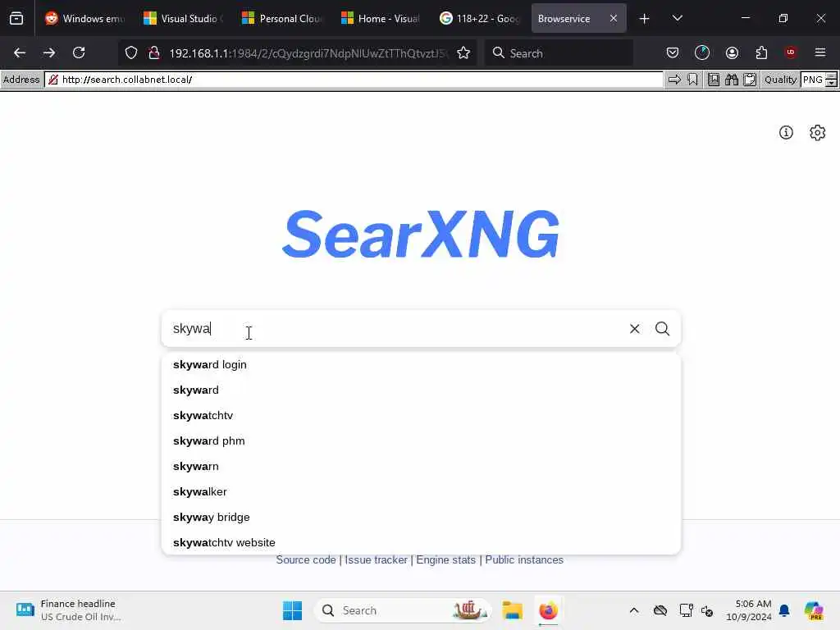Screen dimensions: 840x630
Task: Clear the SearXNG search box
Action: pyautogui.click(x=634, y=328)
